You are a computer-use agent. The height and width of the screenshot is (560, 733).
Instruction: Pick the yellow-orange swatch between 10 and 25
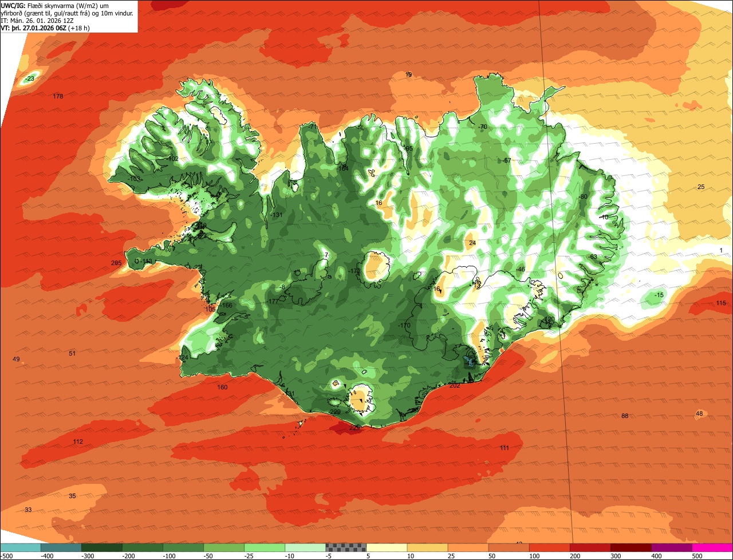coord(427,547)
